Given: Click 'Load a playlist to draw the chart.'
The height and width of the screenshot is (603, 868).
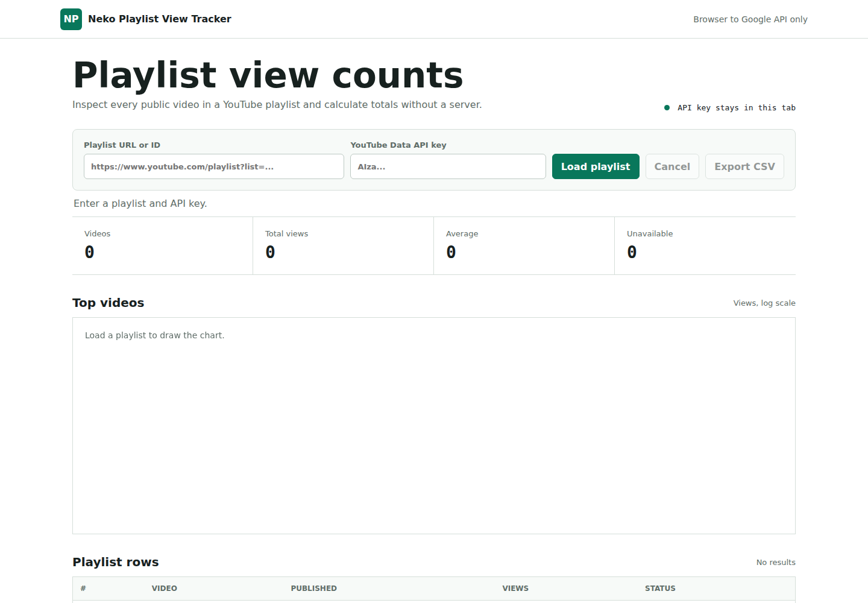Looking at the screenshot, I should point(155,335).
